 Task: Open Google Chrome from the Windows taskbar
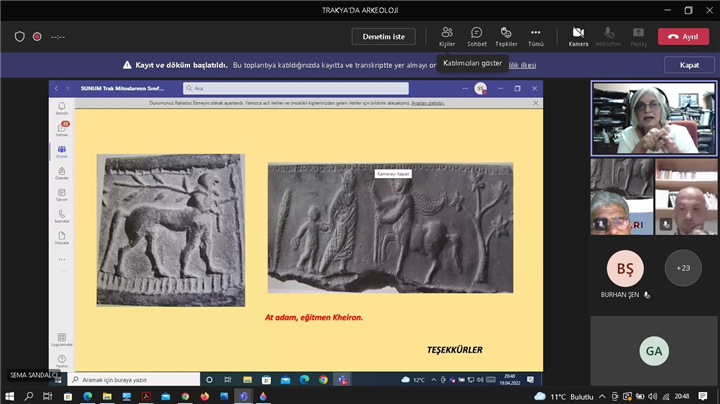coord(185,396)
